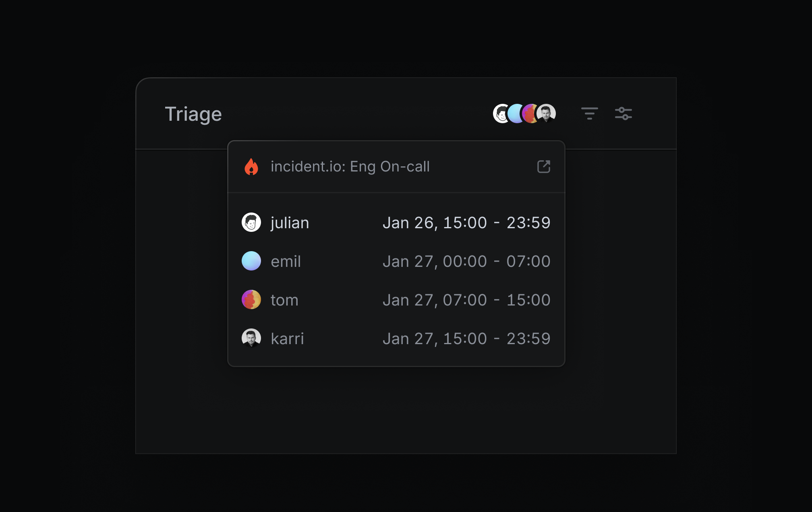Click julian's avatar in the schedule list
This screenshot has height=512, width=812.
click(x=251, y=223)
